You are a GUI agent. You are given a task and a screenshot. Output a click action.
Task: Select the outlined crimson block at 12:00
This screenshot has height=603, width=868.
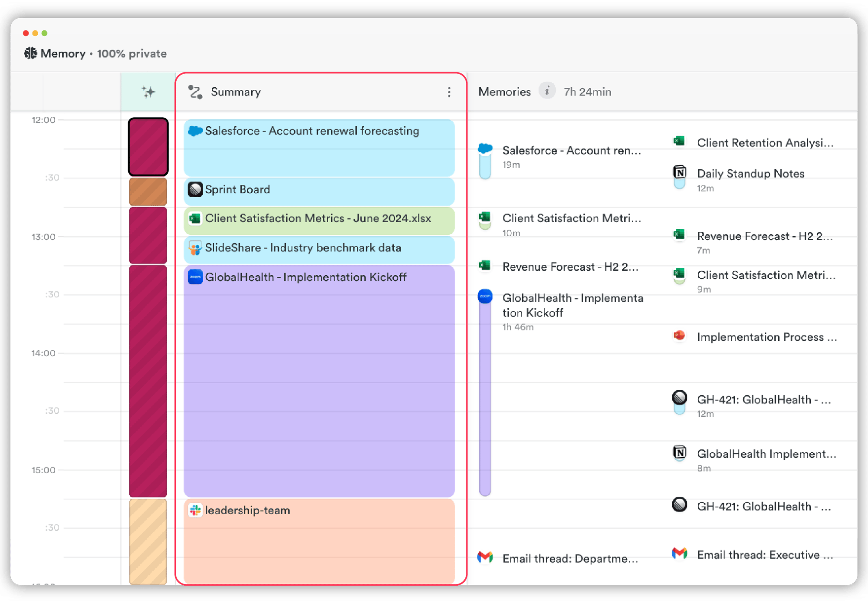pyautogui.click(x=148, y=147)
